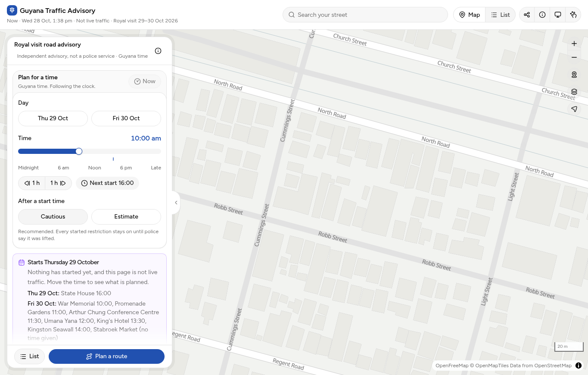
Task: Click the Midnight label under the time slider
Action: pyautogui.click(x=28, y=168)
